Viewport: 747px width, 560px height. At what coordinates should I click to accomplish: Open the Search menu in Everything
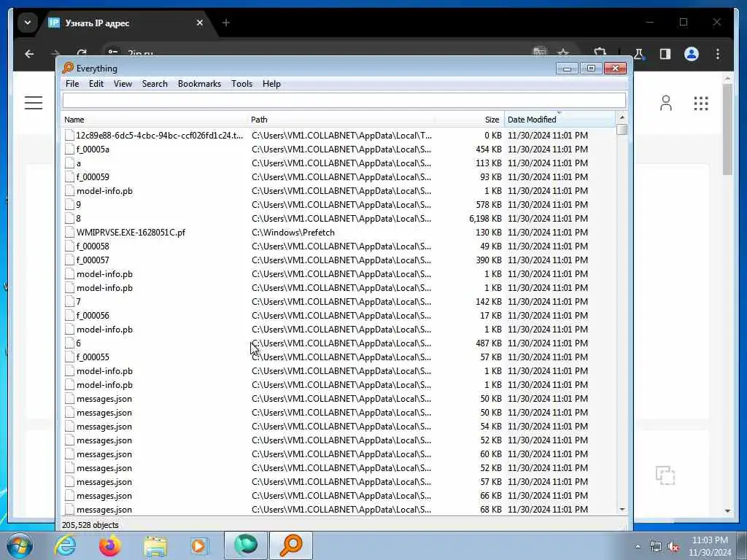point(155,84)
